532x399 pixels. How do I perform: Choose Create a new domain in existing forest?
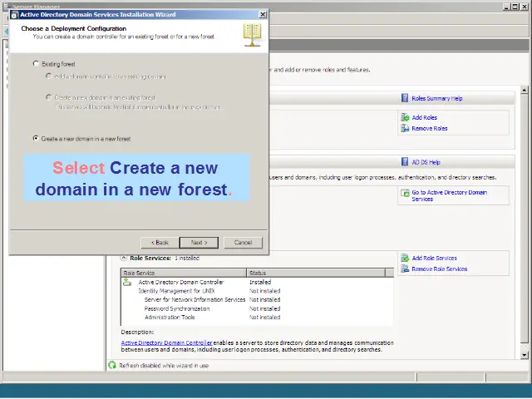coord(48,97)
